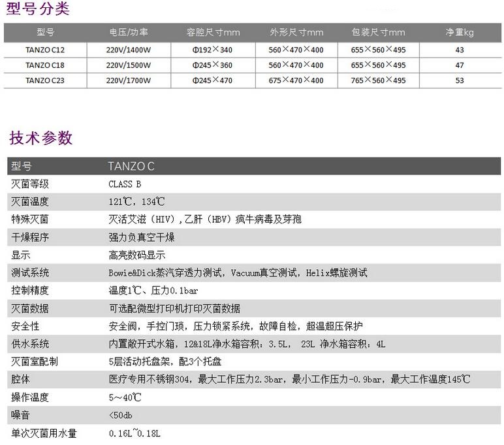Screen dimensions: 504x445
Task: Click the Φ192×340 chamber size cell
Action: click(212, 50)
